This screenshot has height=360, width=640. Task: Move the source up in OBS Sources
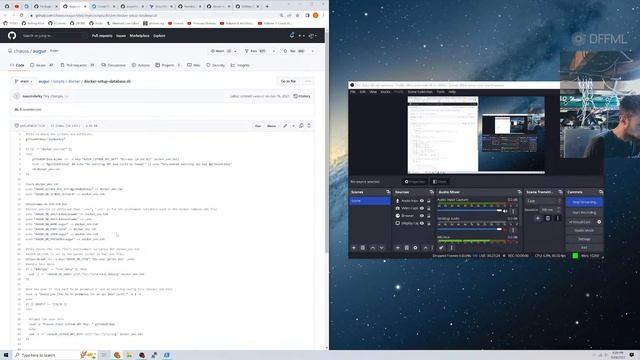[x=425, y=248]
